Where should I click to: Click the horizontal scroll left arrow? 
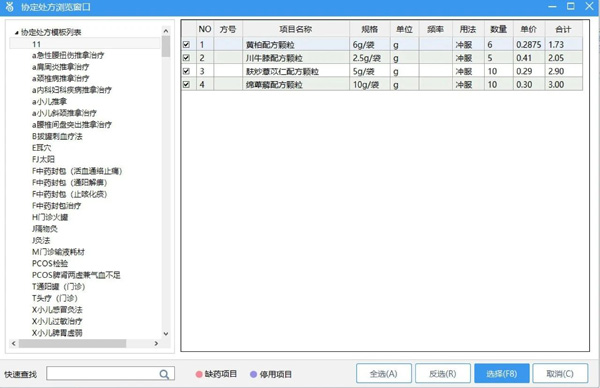14,344
